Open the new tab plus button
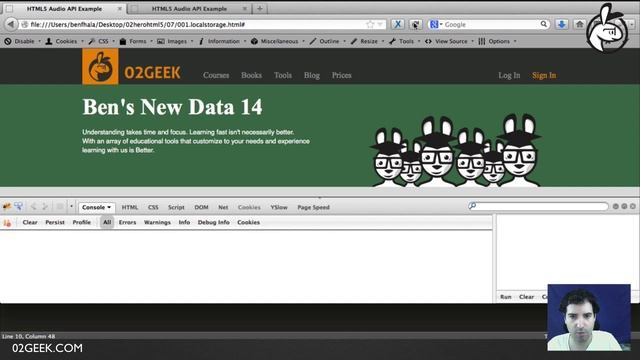This screenshot has height=360, width=640. (x=260, y=8)
